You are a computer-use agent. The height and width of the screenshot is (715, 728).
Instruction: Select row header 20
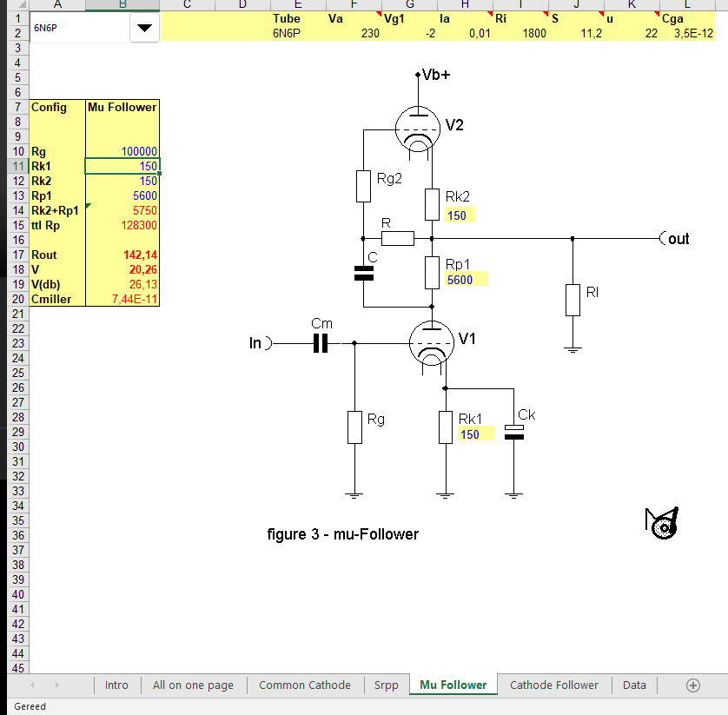click(18, 300)
